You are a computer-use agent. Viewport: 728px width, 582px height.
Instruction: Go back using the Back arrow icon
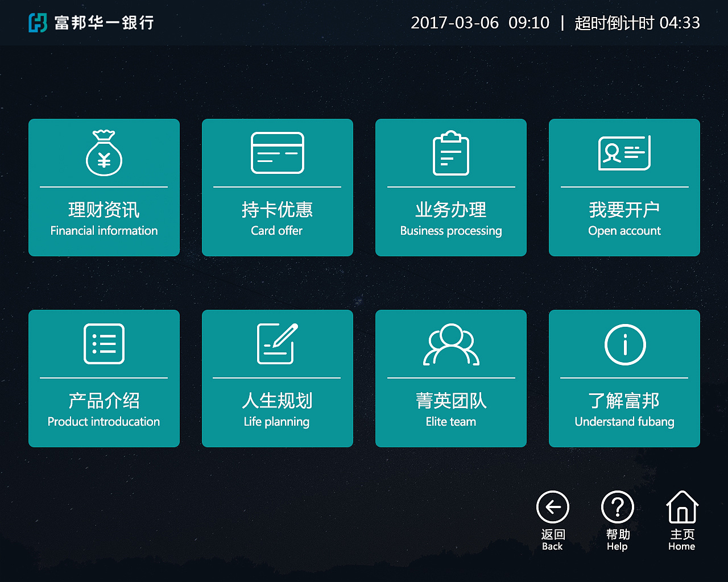click(x=552, y=507)
